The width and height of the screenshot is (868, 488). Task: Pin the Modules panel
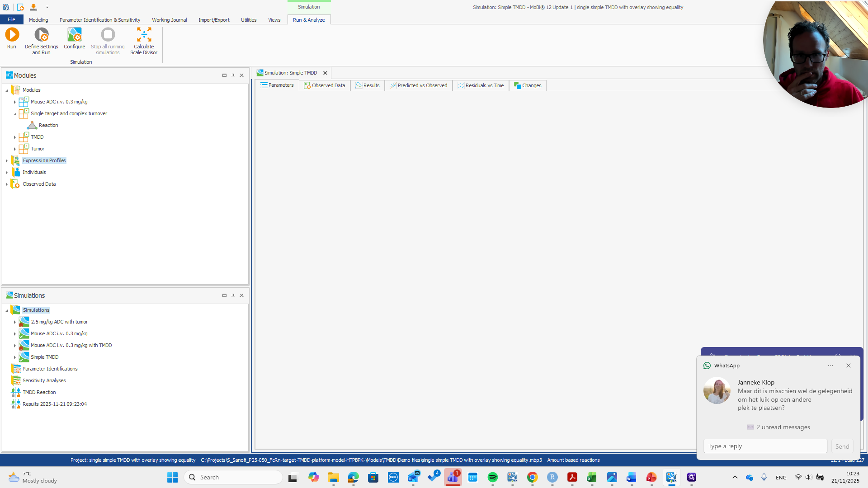pos(233,75)
